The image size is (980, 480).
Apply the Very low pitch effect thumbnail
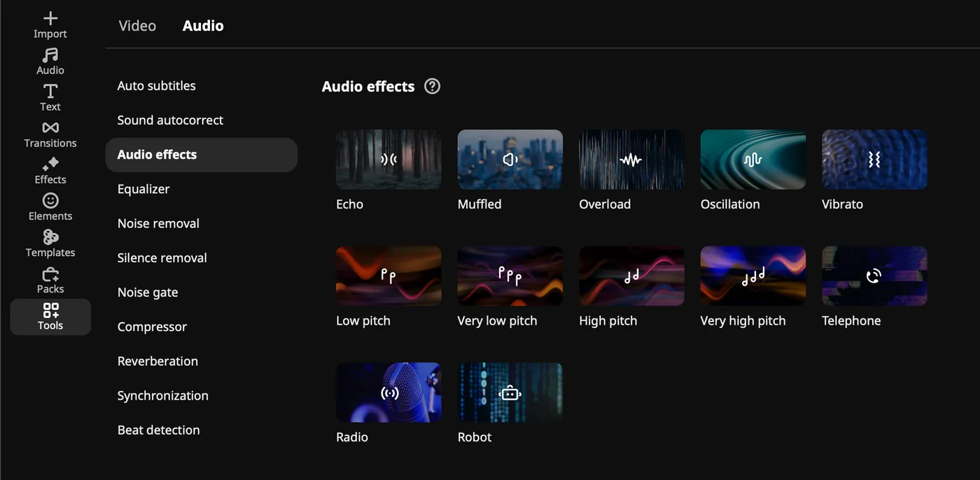click(510, 276)
